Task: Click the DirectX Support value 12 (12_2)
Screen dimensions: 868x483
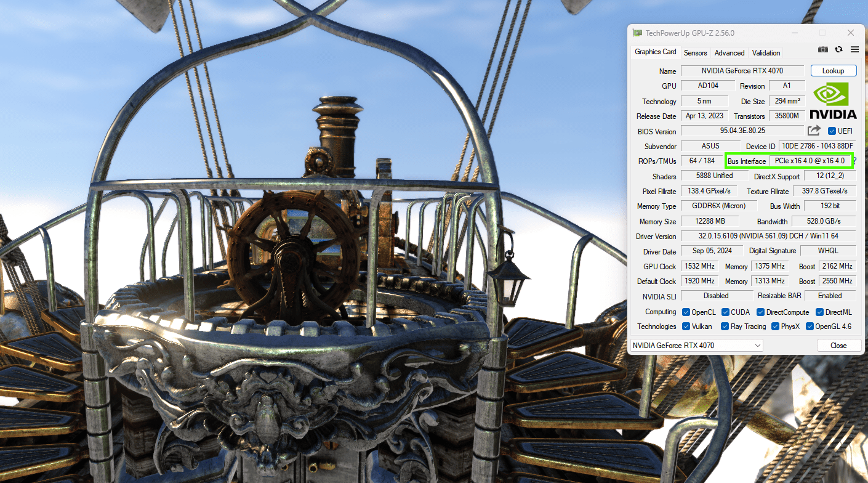Action: (830, 176)
